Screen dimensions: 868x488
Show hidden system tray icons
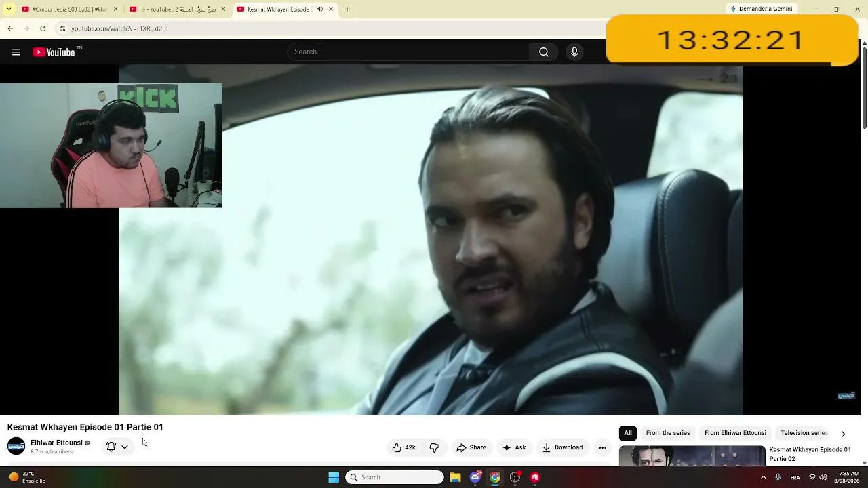764,477
